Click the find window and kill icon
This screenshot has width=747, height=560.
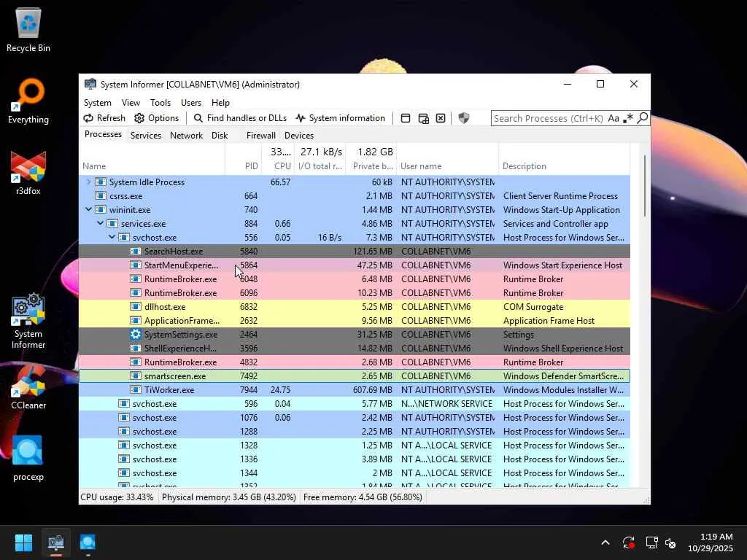click(441, 118)
